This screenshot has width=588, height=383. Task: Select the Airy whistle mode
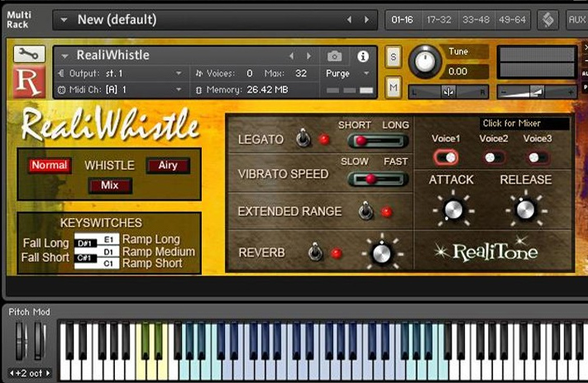coord(168,165)
